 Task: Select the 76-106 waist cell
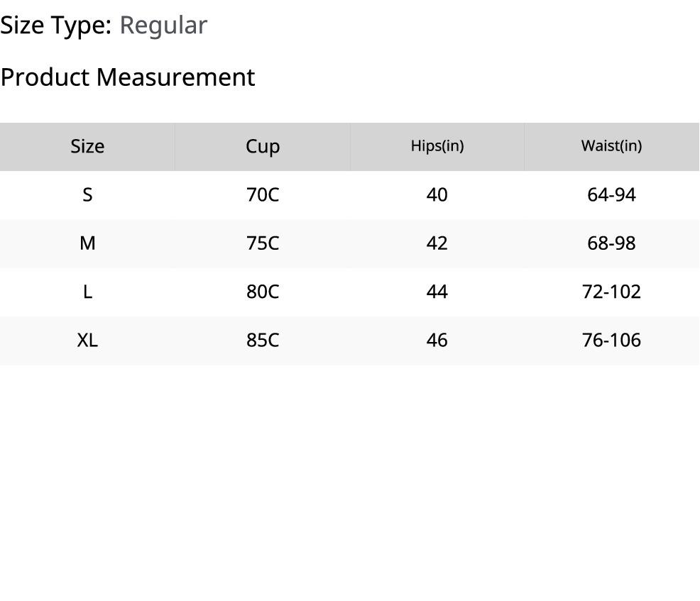click(611, 340)
